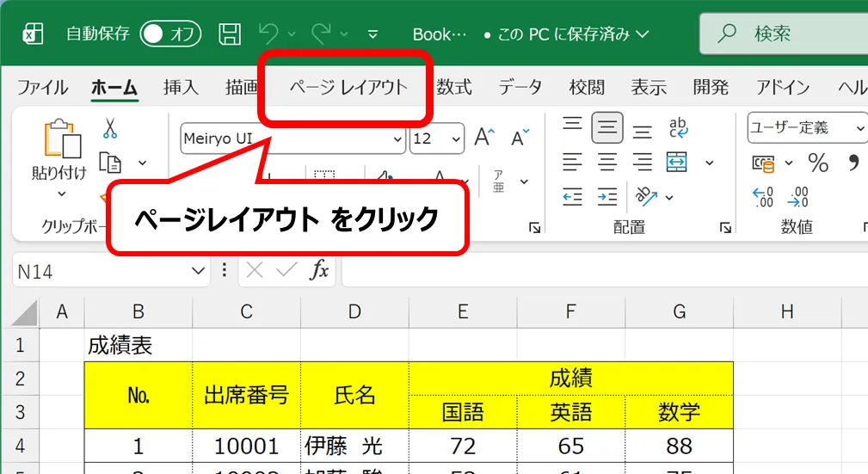
Task: Toggle center horizontal alignment
Action: (x=607, y=162)
